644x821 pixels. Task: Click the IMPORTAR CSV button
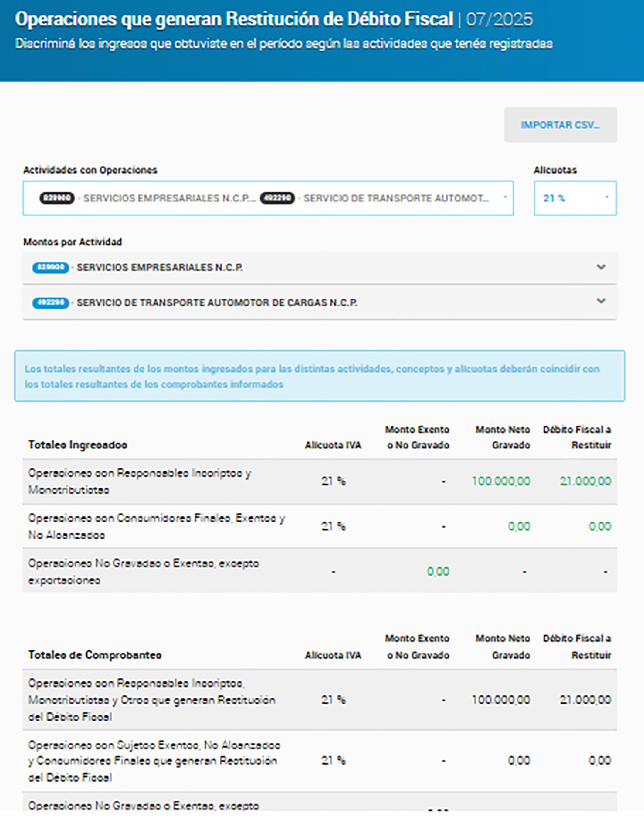560,125
